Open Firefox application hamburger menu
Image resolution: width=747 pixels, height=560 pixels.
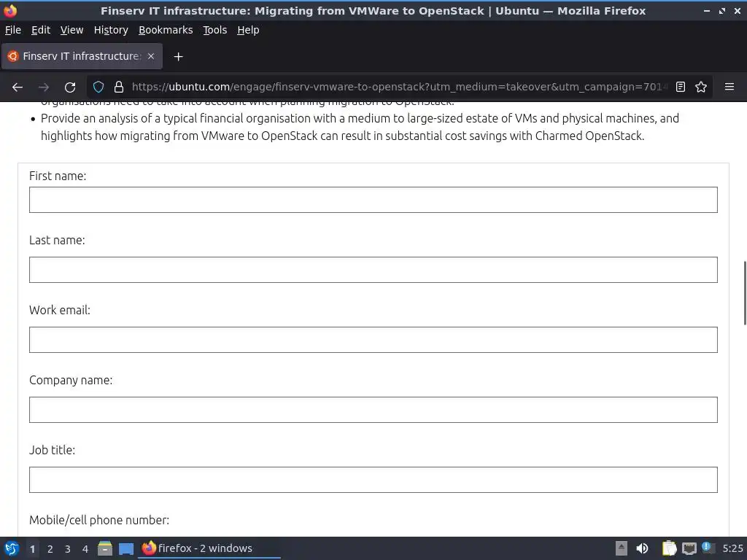pos(729,87)
